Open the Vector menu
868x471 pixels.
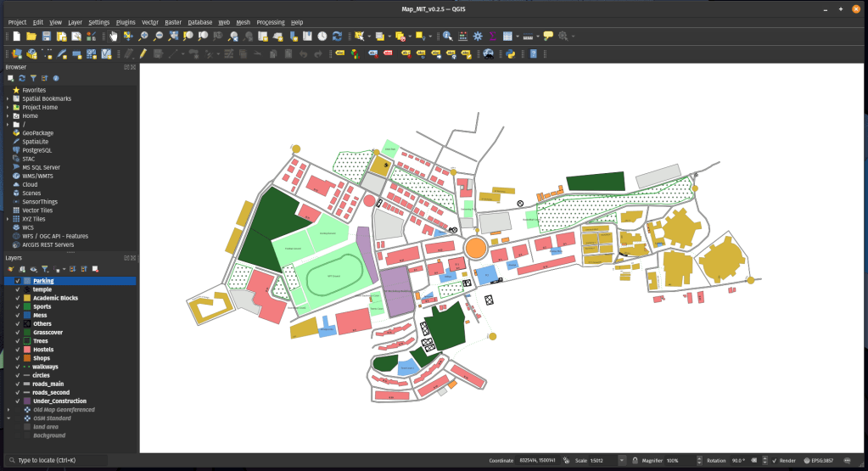click(x=149, y=22)
